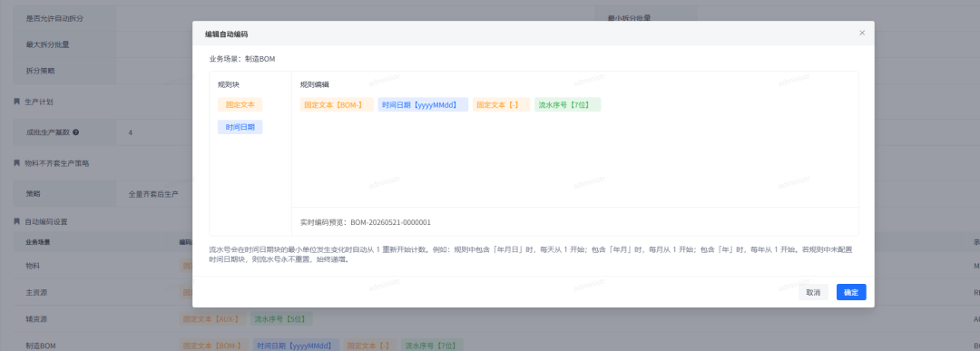Click 流水序号【5位】 tag in 辅资源 row
Image resolution: width=980 pixels, height=351 pixels.
[x=281, y=319]
